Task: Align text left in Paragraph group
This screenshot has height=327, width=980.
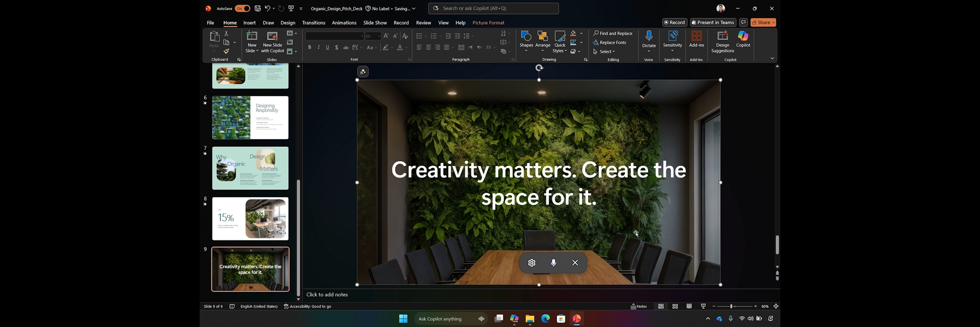Action: (x=419, y=47)
